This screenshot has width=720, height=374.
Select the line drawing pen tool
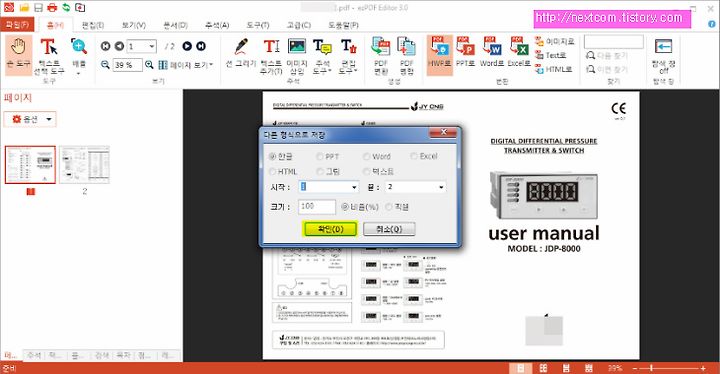click(241, 47)
